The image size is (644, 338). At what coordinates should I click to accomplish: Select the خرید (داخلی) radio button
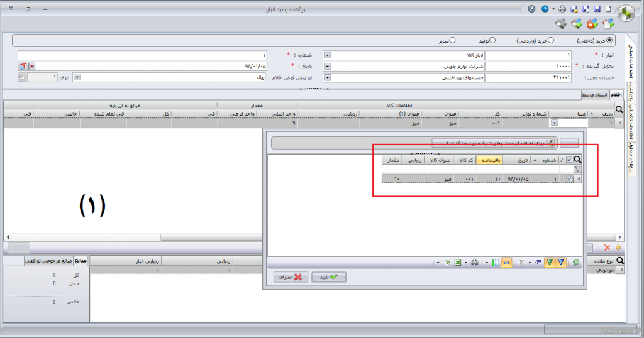pyautogui.click(x=609, y=40)
